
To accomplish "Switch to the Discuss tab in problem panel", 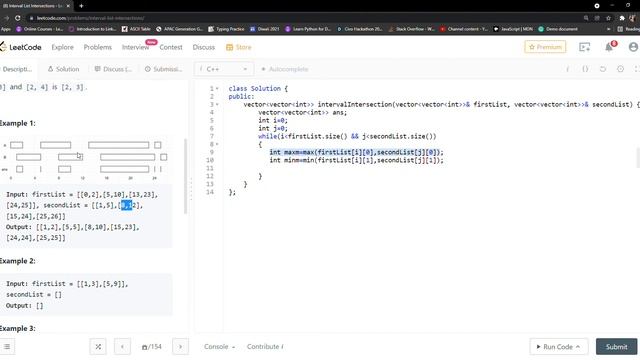I will (113, 69).
